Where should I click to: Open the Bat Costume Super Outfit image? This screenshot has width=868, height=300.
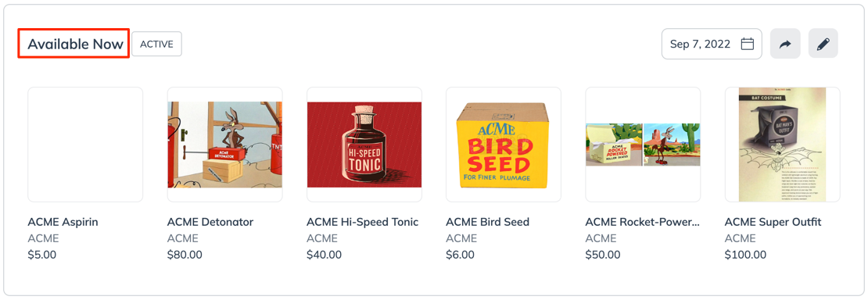pos(783,145)
